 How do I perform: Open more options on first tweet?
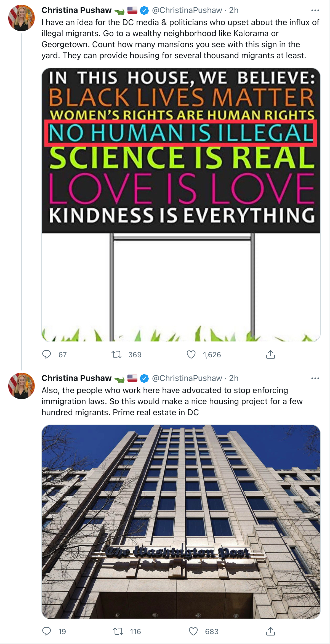[315, 10]
